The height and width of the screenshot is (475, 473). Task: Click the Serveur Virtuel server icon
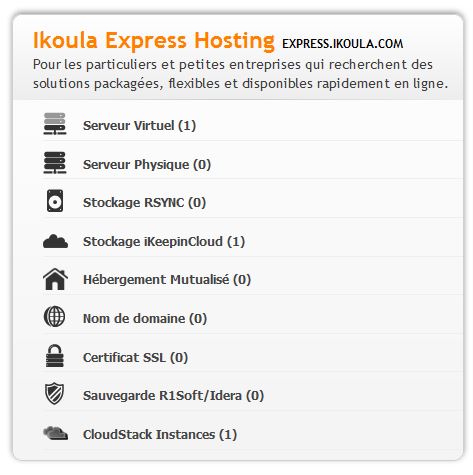point(55,124)
